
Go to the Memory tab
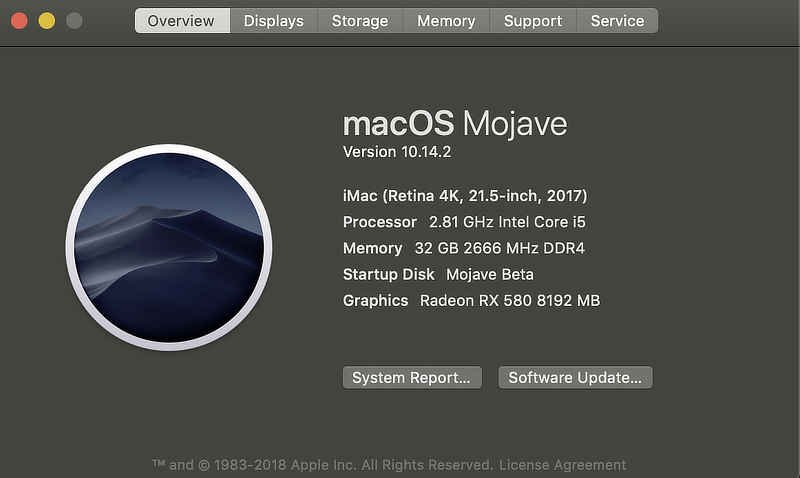coord(446,21)
